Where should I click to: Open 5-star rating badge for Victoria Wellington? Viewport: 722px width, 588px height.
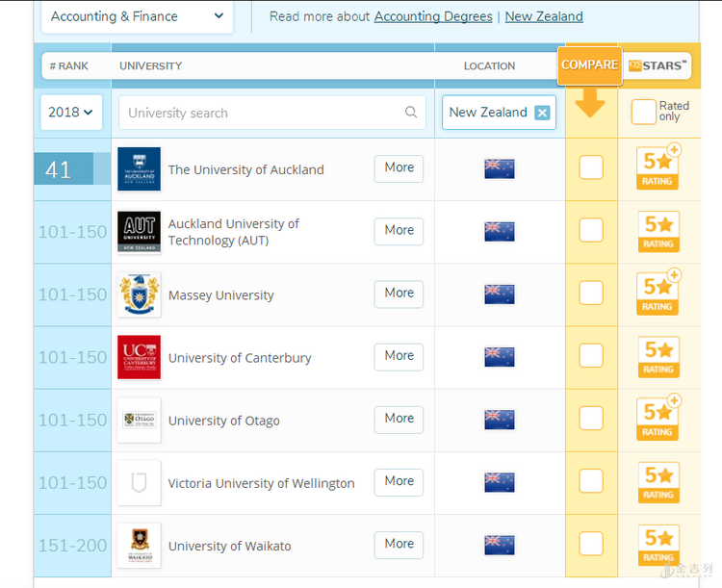(x=658, y=482)
